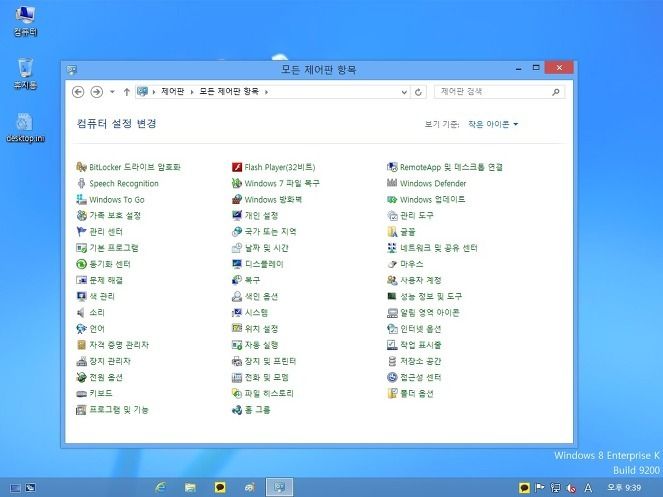Open the 자격 증명 관리자 link
Screen dimensions: 663x497
[x=119, y=345]
